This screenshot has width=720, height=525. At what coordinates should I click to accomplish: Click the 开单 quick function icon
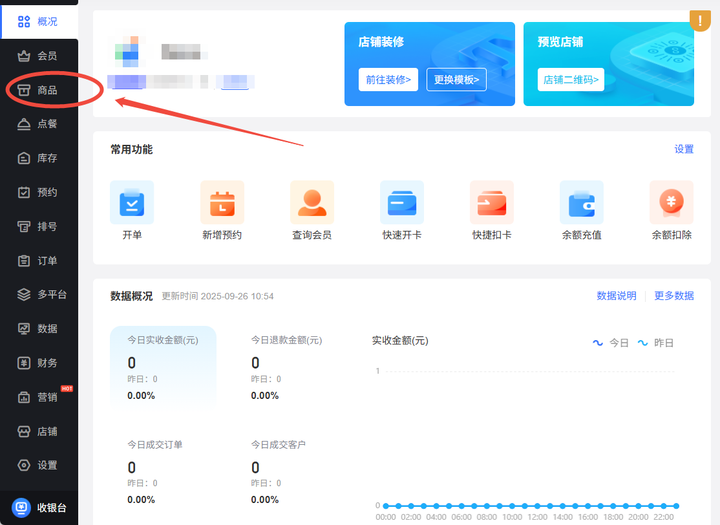coord(132,203)
